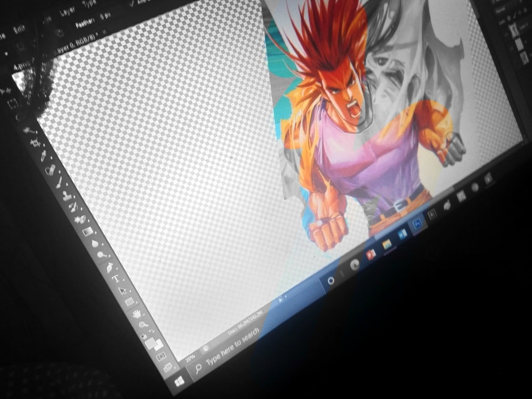Select the Crop tool

tap(36, 143)
